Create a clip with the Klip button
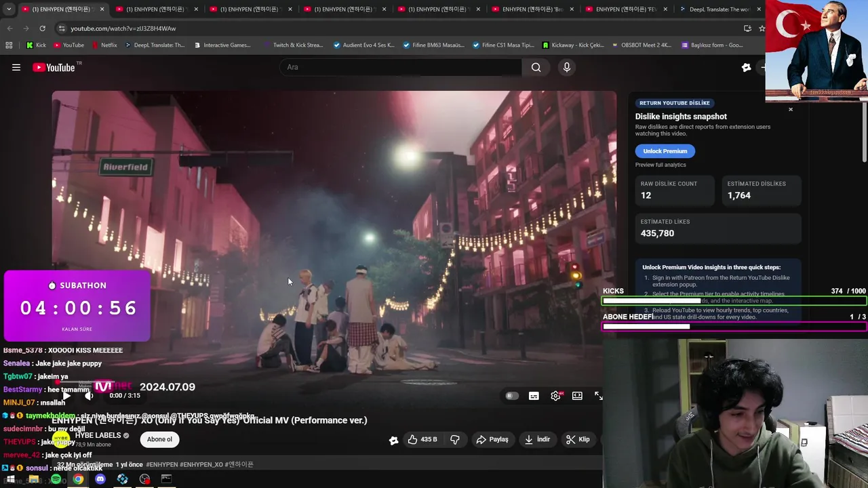868x488 pixels. click(578, 439)
